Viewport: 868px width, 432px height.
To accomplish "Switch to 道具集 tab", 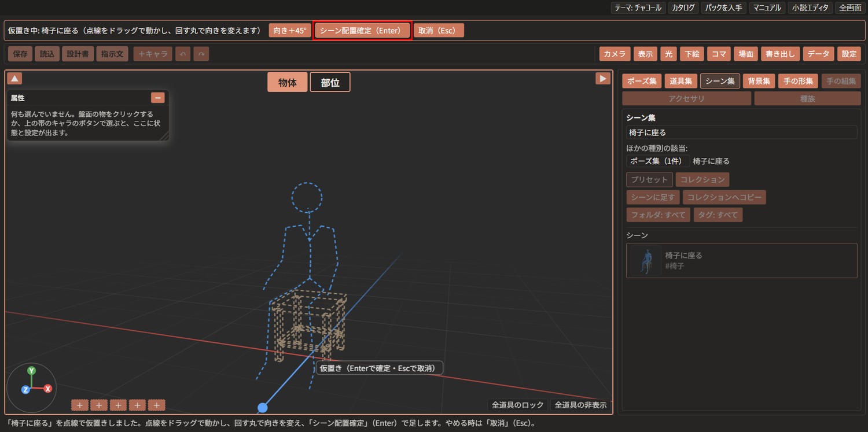I will 681,81.
